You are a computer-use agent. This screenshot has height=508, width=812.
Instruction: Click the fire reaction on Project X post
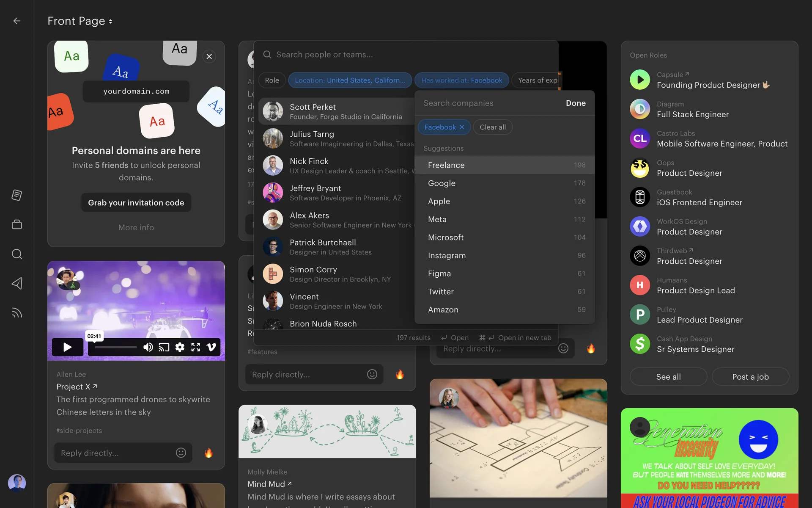(x=208, y=453)
